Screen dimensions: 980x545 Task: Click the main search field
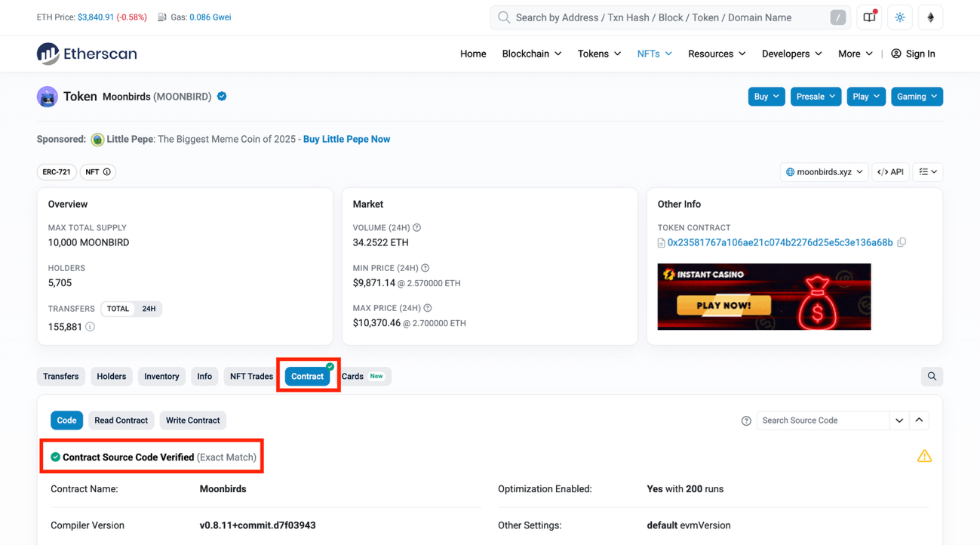point(671,17)
